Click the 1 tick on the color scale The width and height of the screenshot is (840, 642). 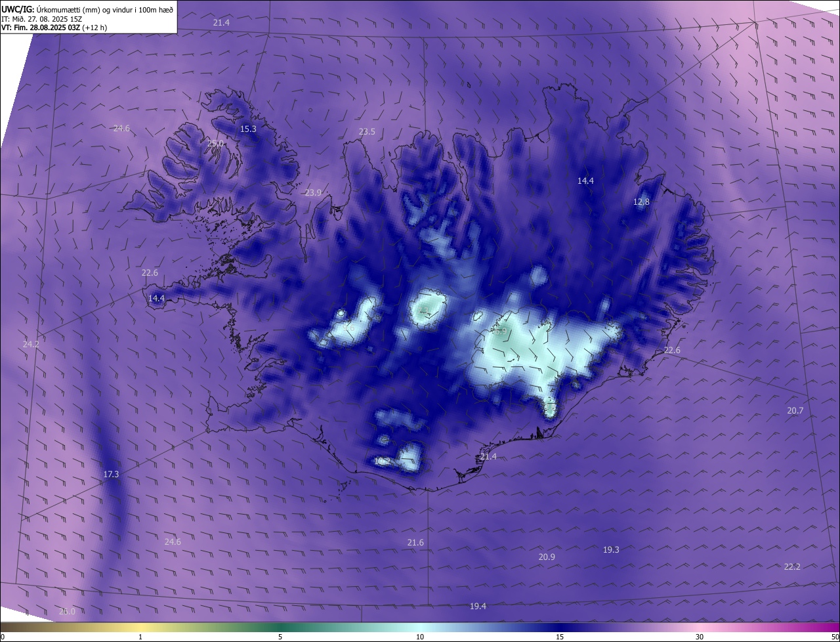141,637
